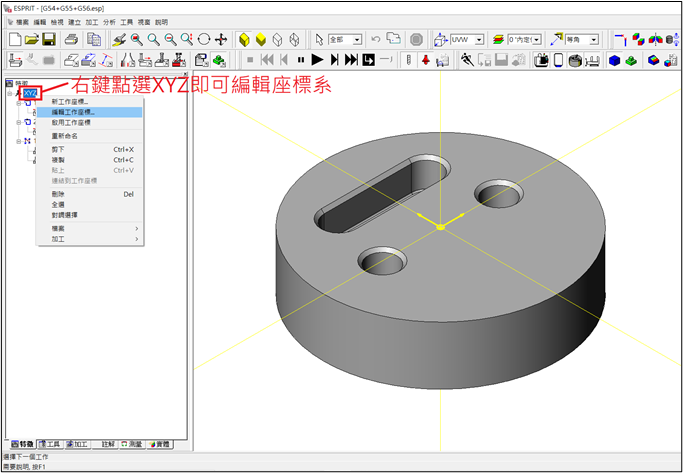This screenshot has width=683, height=473.
Task: Click the New file icon
Action: [14, 39]
